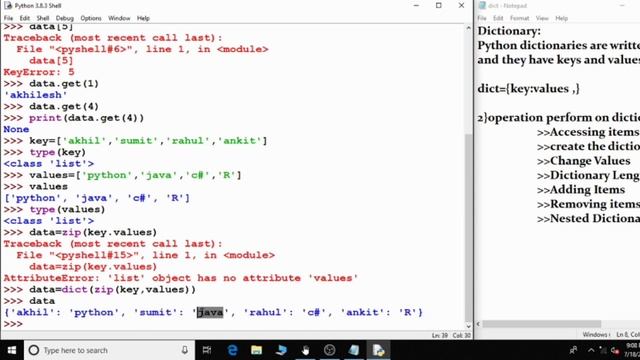
Task: Click the Python IDLE taskbar icon
Action: 378,350
